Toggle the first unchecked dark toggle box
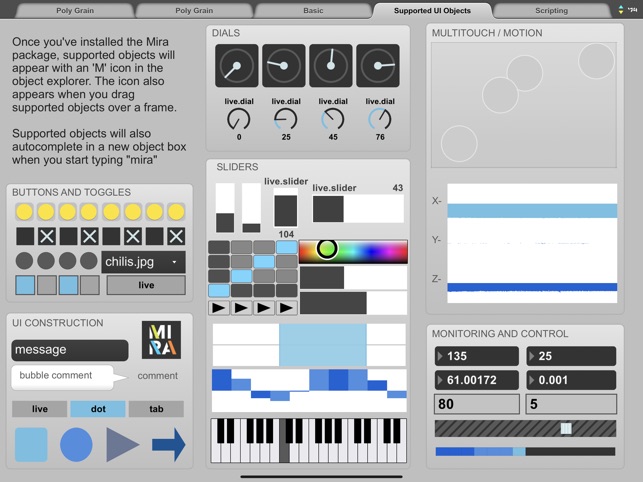The height and width of the screenshot is (482, 643). pyautogui.click(x=25, y=236)
